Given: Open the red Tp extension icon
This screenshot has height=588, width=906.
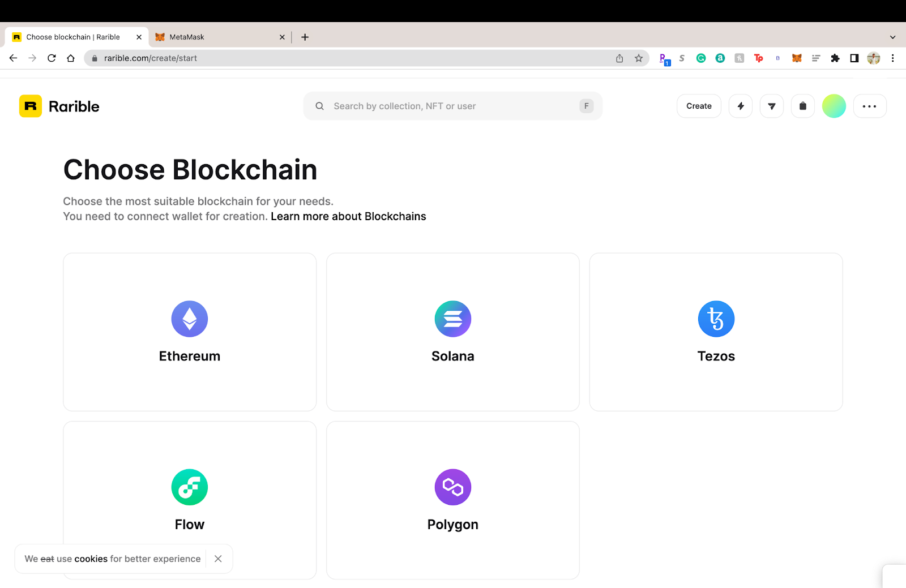Looking at the screenshot, I should (x=759, y=58).
